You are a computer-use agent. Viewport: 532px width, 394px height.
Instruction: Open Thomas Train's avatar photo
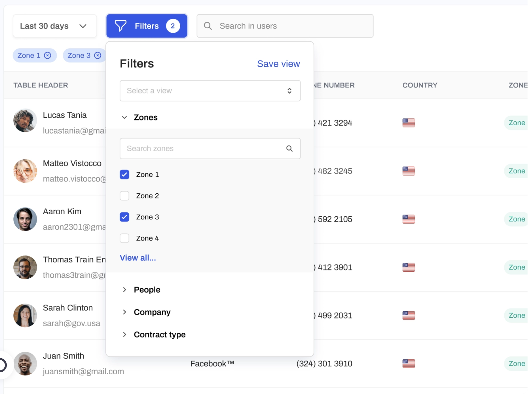(25, 267)
